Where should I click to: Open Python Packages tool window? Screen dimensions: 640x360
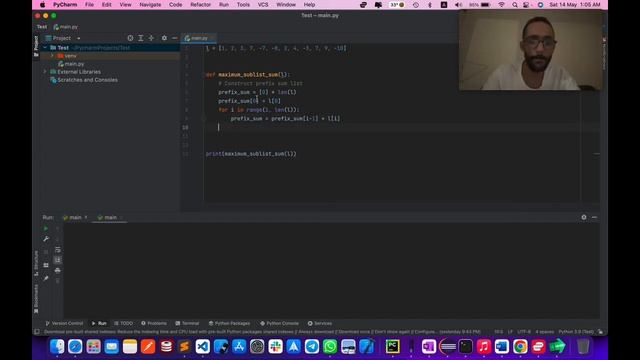pyautogui.click(x=229, y=323)
